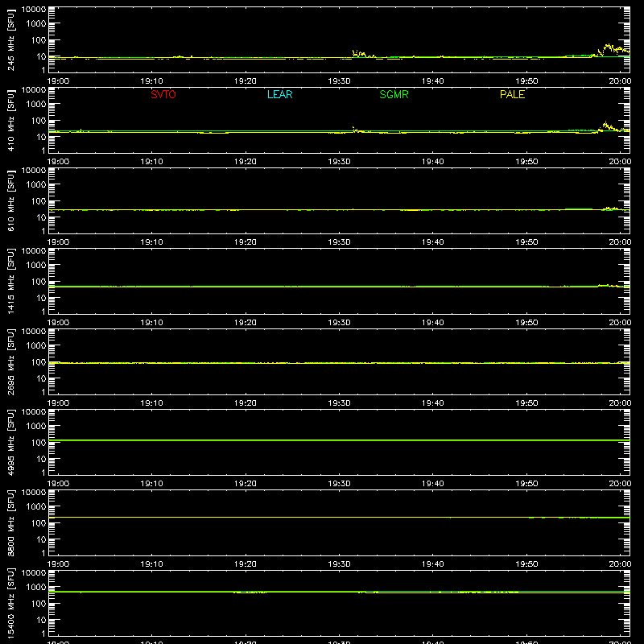This screenshot has height=644, width=644.
Task: Click the 245 MHz [SFU] axis label
Action: point(10,39)
